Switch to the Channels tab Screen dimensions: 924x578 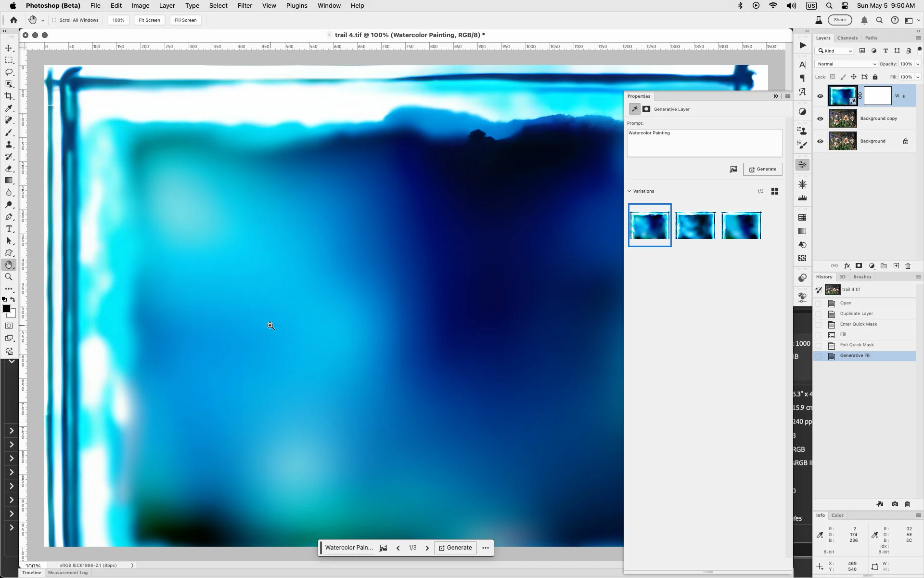click(x=847, y=38)
